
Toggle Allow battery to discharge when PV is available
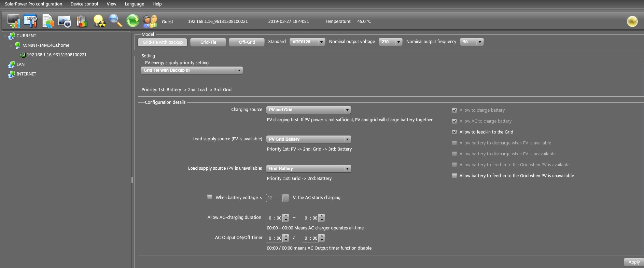pos(454,143)
